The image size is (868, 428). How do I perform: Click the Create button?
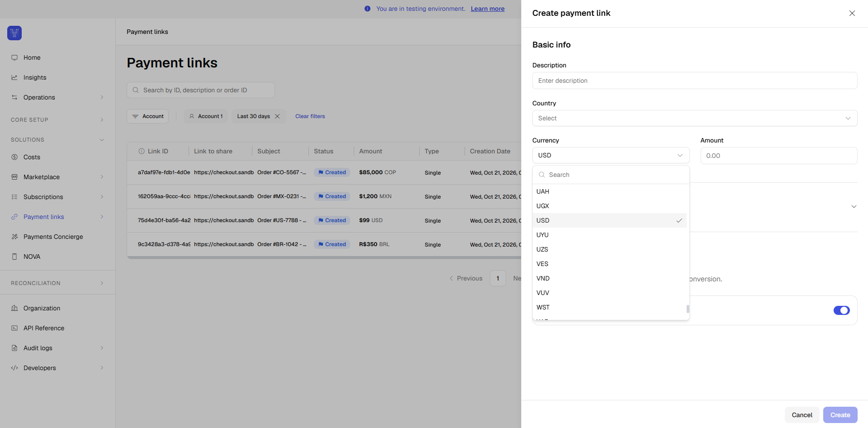[840, 415]
